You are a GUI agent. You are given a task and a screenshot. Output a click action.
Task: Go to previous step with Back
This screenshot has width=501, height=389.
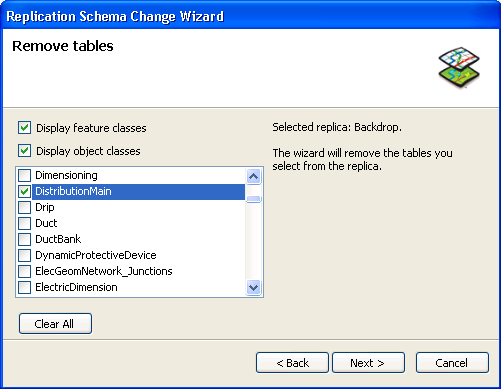[x=292, y=363]
